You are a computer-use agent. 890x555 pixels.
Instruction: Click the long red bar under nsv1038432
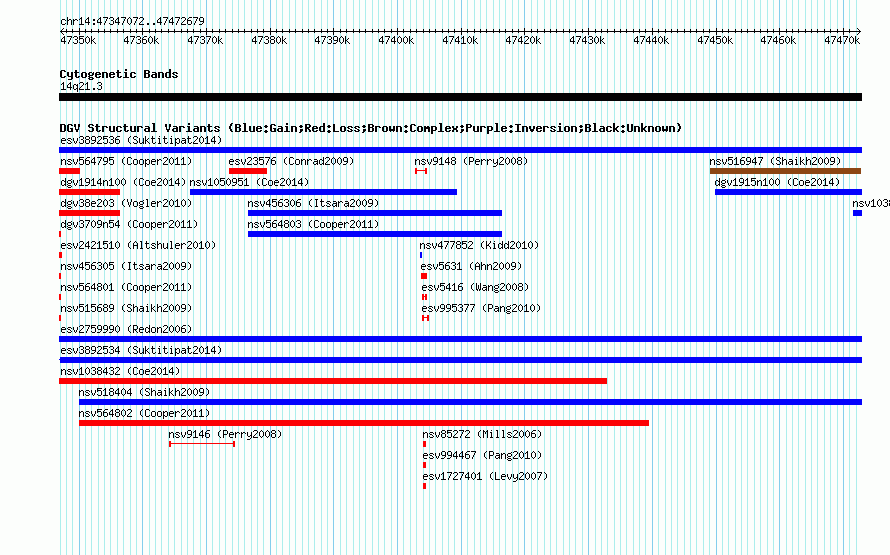click(x=333, y=381)
